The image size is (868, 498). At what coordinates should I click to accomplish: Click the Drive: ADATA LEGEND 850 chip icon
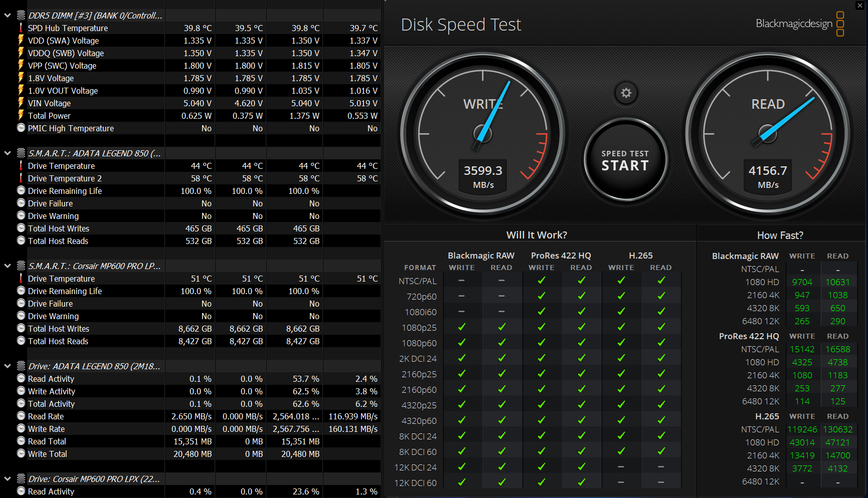(x=21, y=366)
